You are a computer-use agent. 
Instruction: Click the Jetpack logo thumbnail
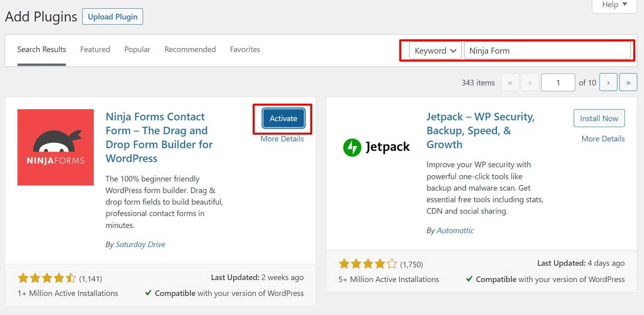376,147
